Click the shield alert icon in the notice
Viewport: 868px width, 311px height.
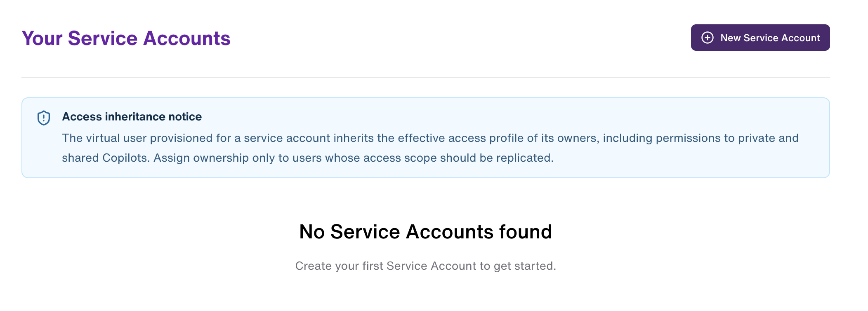44,118
